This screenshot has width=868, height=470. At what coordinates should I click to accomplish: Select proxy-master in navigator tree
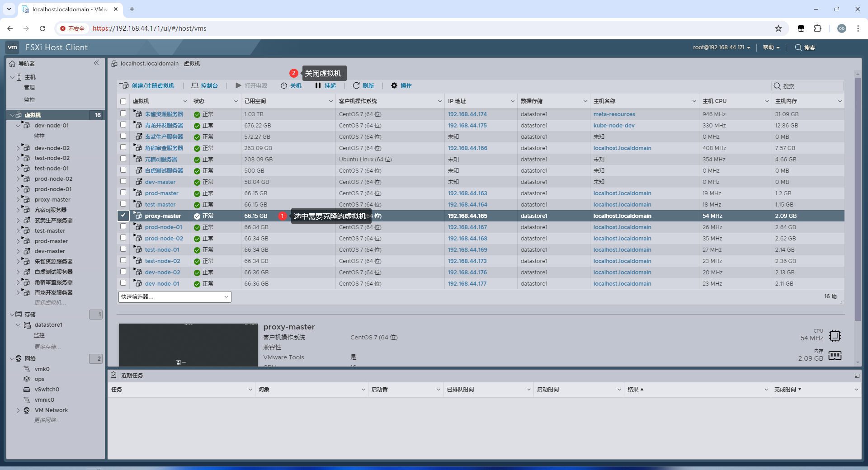coord(52,200)
